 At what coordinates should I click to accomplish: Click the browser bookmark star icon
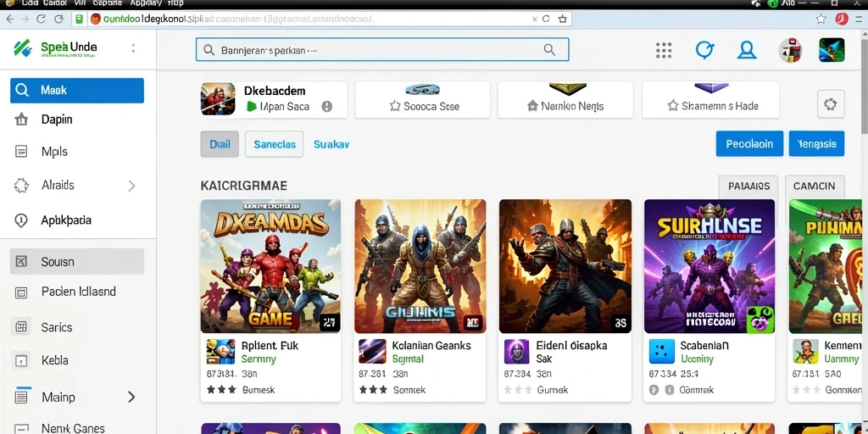pos(563,19)
